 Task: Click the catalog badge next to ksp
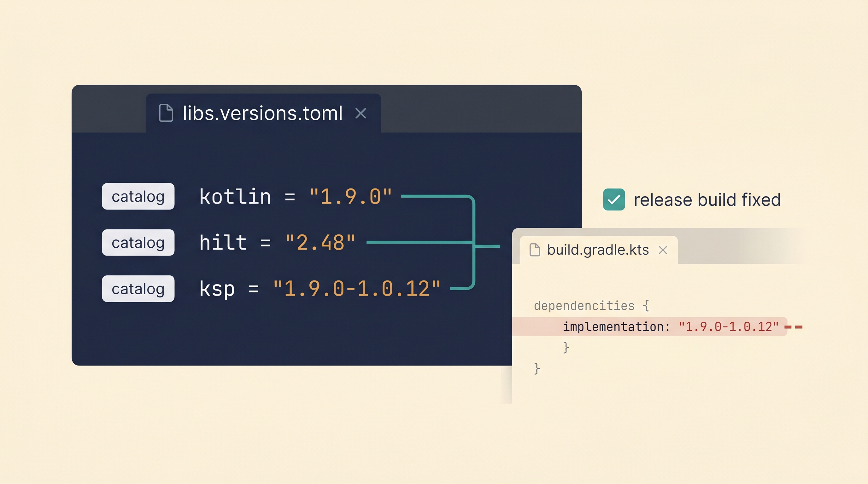138,288
